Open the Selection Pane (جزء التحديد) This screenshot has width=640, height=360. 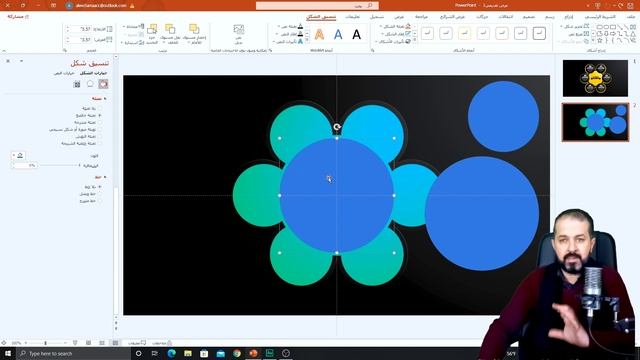(152, 34)
